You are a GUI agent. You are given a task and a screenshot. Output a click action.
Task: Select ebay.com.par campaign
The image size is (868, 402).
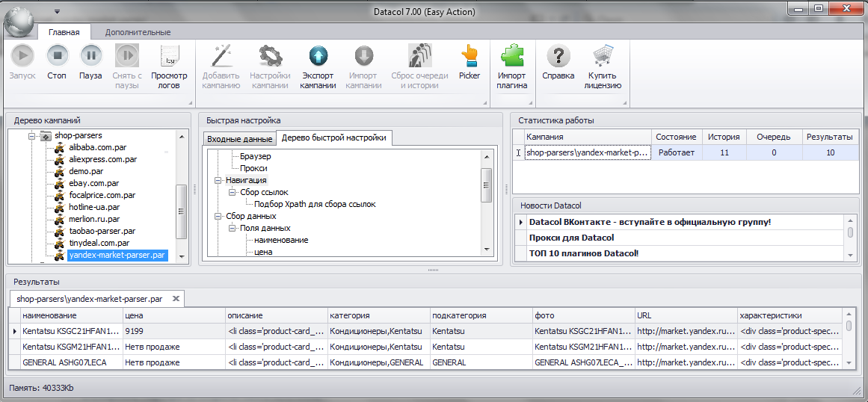[x=95, y=183]
